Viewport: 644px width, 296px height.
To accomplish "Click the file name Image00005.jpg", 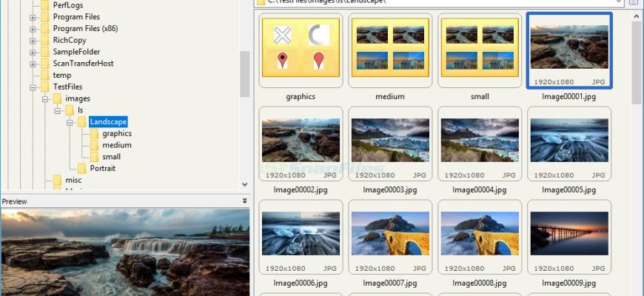I will click(568, 190).
